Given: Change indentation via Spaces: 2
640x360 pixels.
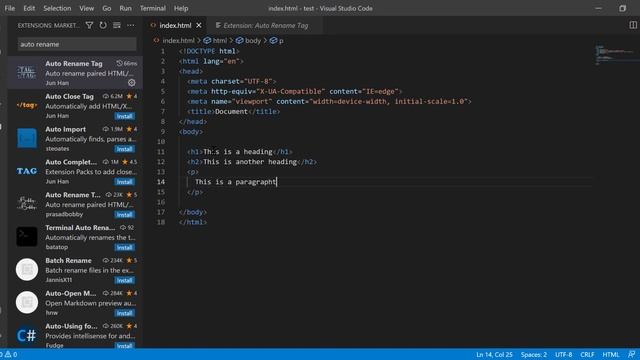Looking at the screenshot, I should point(534,354).
